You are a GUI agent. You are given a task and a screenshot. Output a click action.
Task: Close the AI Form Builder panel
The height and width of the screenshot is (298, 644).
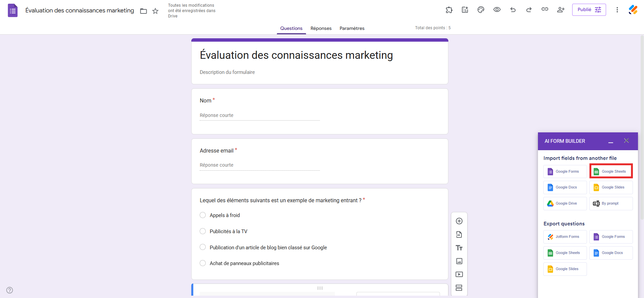(x=626, y=141)
